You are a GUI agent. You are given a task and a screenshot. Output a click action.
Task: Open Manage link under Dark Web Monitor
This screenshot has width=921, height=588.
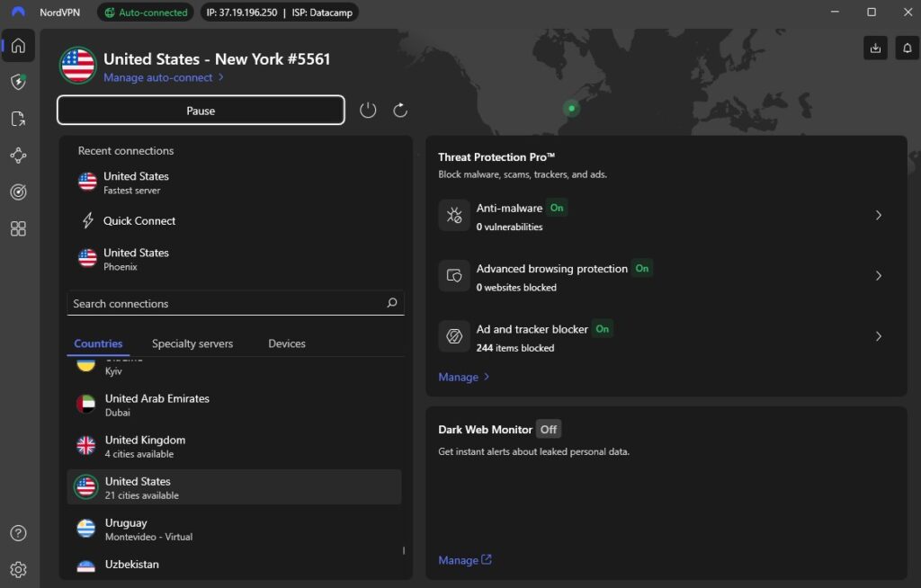[x=465, y=560]
